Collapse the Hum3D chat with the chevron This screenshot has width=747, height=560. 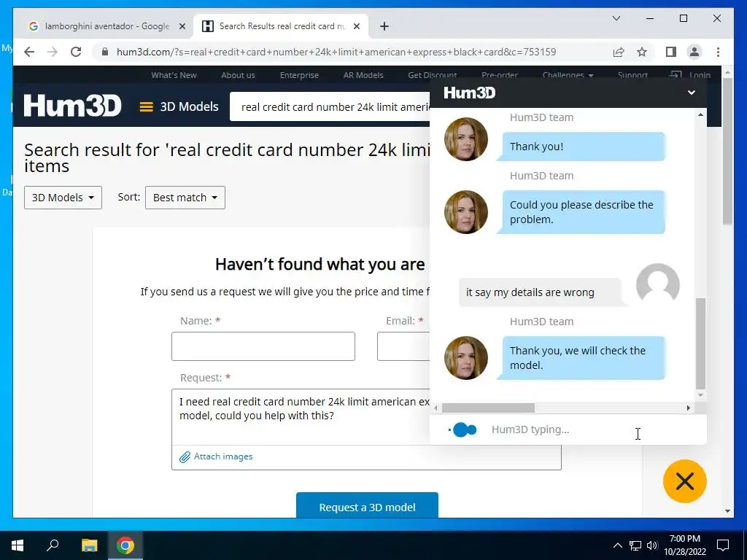[692, 93]
